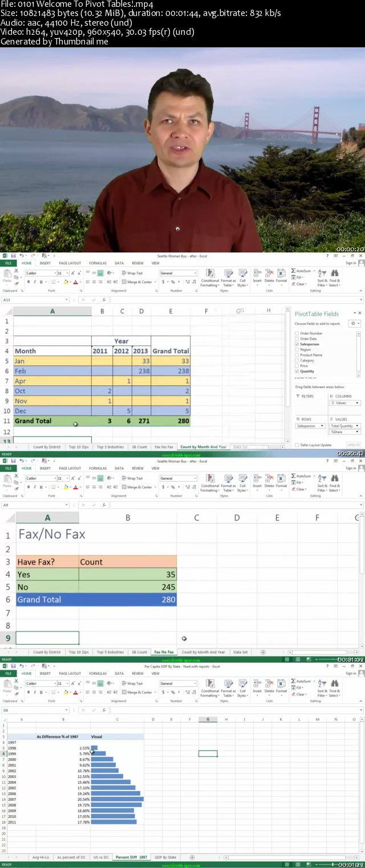The width and height of the screenshot is (365, 868).
Task: Open Conditional Formatting in the Per Capita GDP window
Action: click(210, 688)
